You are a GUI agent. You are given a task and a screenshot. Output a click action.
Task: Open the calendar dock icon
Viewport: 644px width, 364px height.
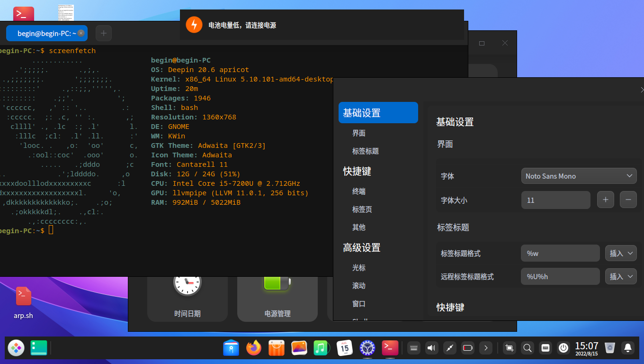345,348
